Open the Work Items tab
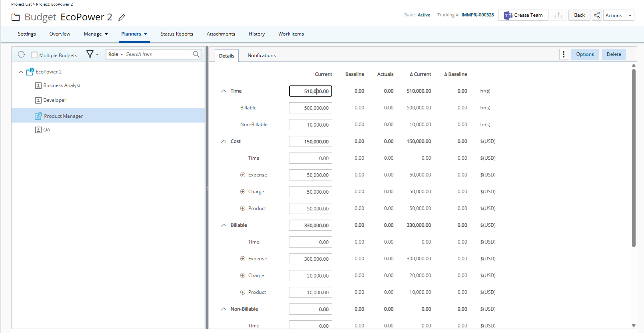Screen dimensions: 644x333 tap(291, 34)
